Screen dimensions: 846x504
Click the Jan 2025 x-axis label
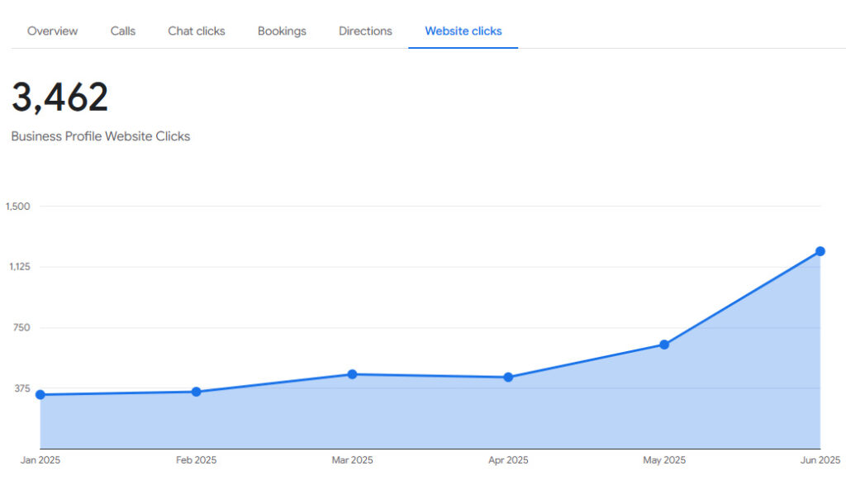click(40, 460)
